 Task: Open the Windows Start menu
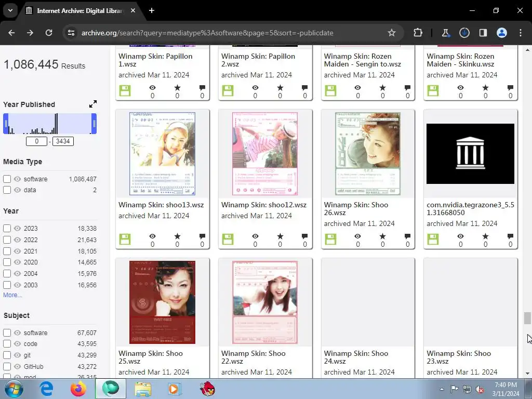pyautogui.click(x=14, y=389)
